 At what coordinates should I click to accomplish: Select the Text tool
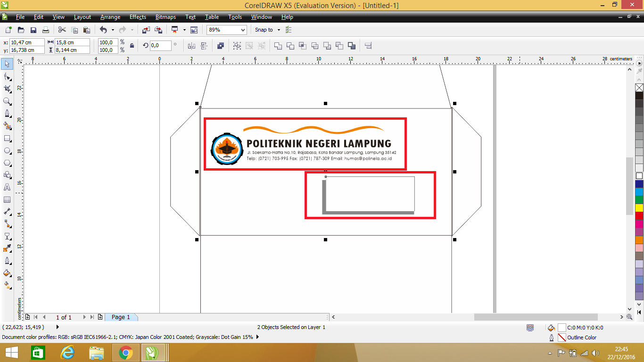point(7,187)
